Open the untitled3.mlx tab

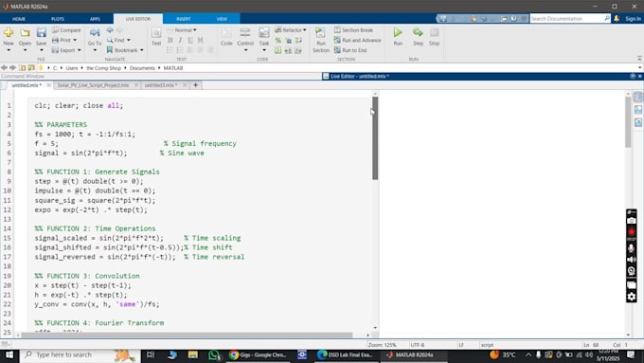point(161,85)
